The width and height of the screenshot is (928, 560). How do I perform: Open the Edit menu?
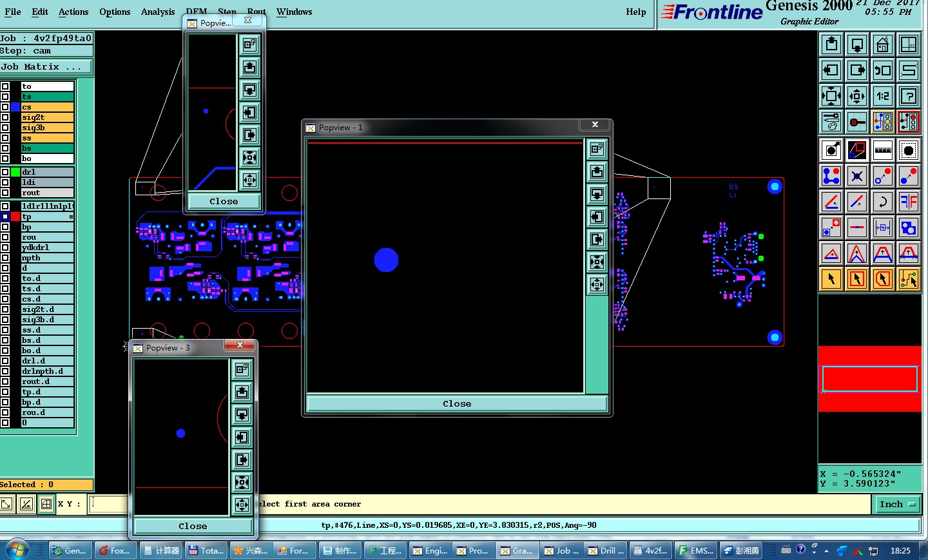pyautogui.click(x=40, y=12)
